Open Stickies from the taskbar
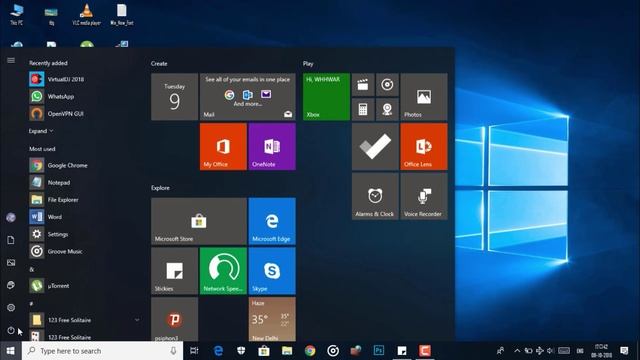This screenshot has height=360, width=640. point(402,351)
